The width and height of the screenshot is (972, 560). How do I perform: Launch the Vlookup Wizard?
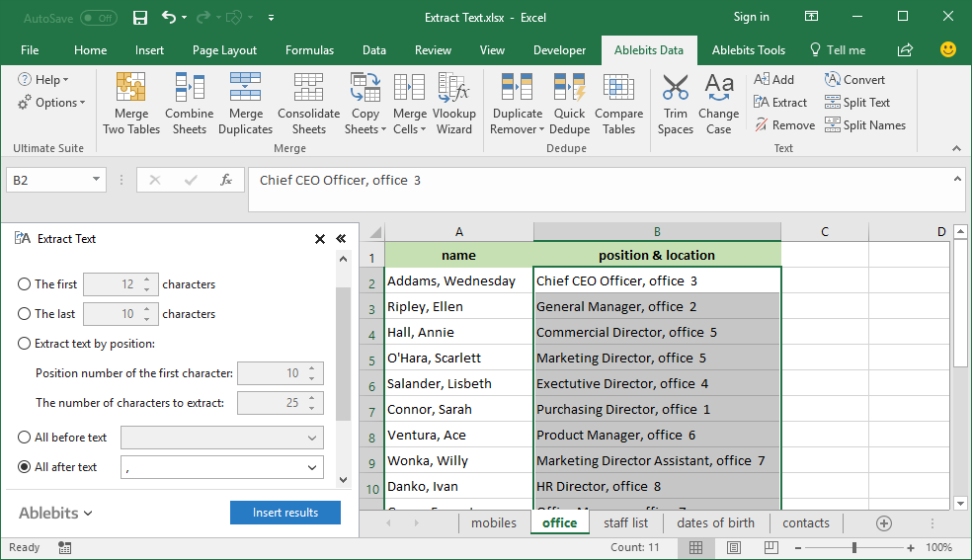pyautogui.click(x=453, y=104)
